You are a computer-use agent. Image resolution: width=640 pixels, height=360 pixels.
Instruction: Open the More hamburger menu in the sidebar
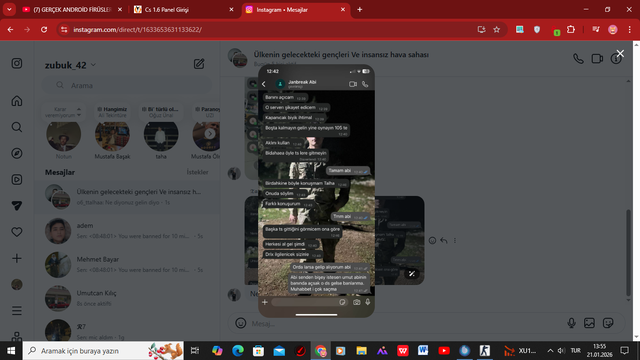(17, 311)
